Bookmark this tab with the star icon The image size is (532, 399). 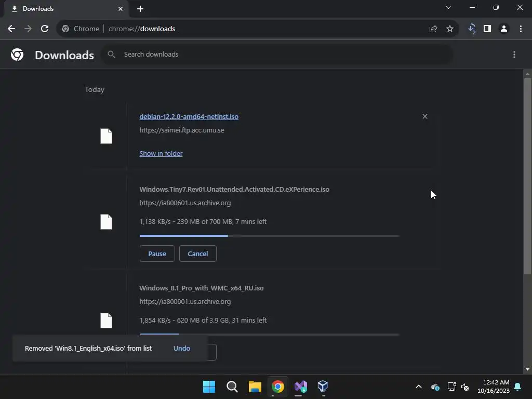(x=450, y=29)
